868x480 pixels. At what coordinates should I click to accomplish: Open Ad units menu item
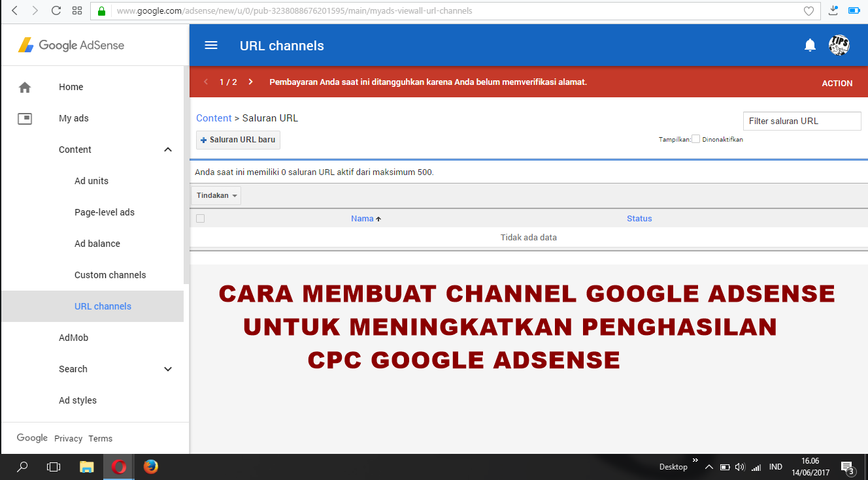[x=92, y=181]
